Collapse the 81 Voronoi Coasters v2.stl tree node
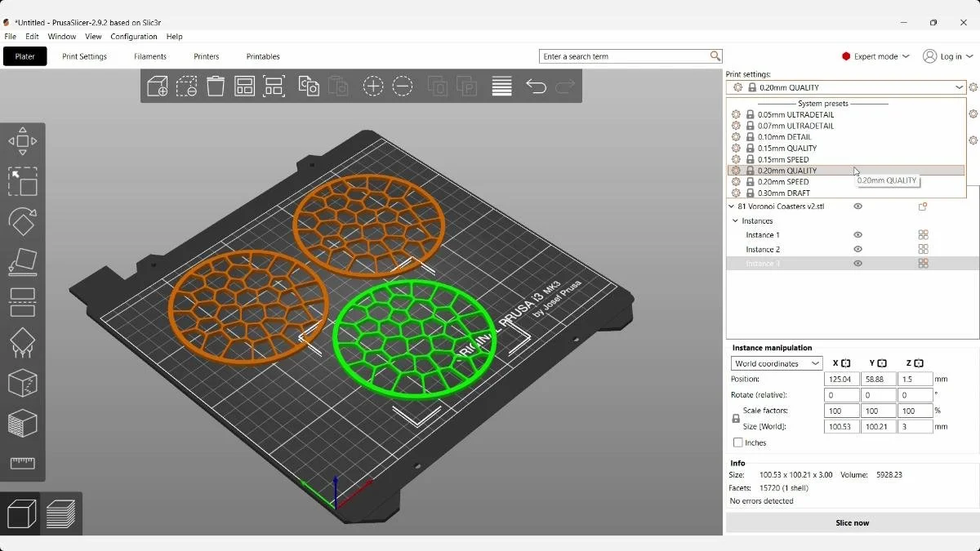This screenshot has width=980, height=551. tap(732, 207)
